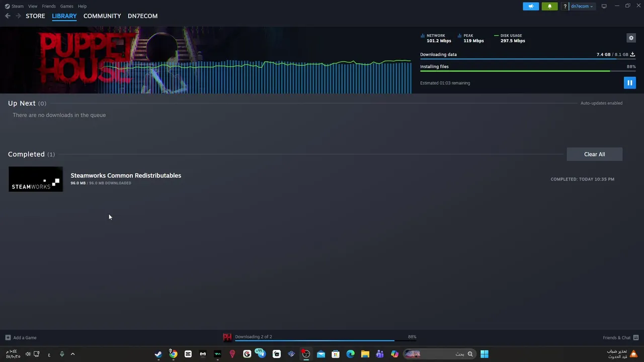This screenshot has width=644, height=362.
Task: Click the Auto-updates enabled label
Action: click(x=601, y=103)
